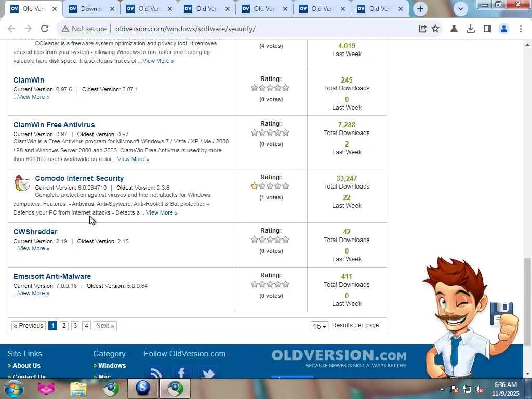
Task: Click the taskbar clock and date
Action: [x=506, y=389]
